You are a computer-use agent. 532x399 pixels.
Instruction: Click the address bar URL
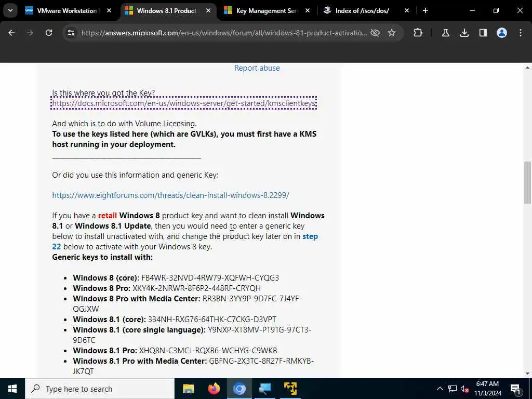click(x=224, y=33)
